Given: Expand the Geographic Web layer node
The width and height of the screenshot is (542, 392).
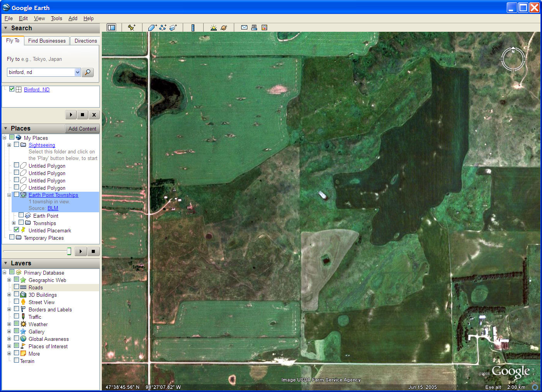Looking at the screenshot, I should click(x=9, y=280).
